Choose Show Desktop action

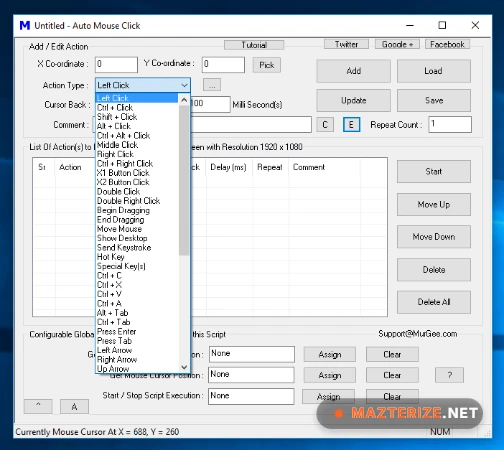coord(137,238)
